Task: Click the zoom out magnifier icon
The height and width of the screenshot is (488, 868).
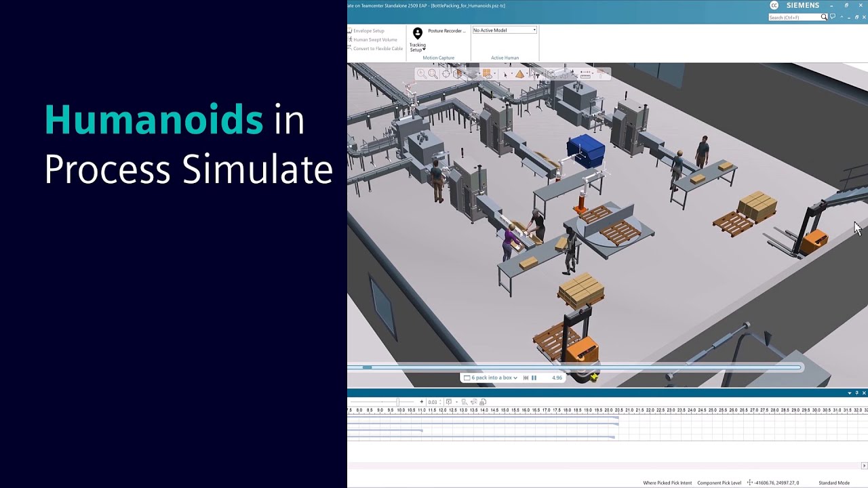Action: (x=422, y=73)
